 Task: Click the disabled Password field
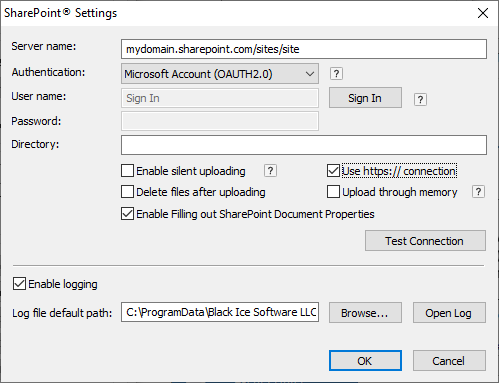click(220, 121)
